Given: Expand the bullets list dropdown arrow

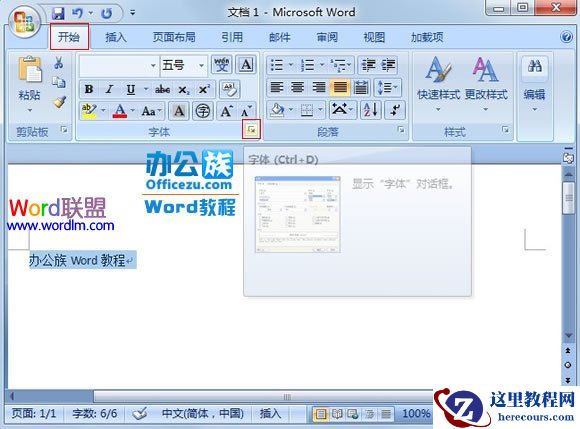Looking at the screenshot, I should 291,65.
